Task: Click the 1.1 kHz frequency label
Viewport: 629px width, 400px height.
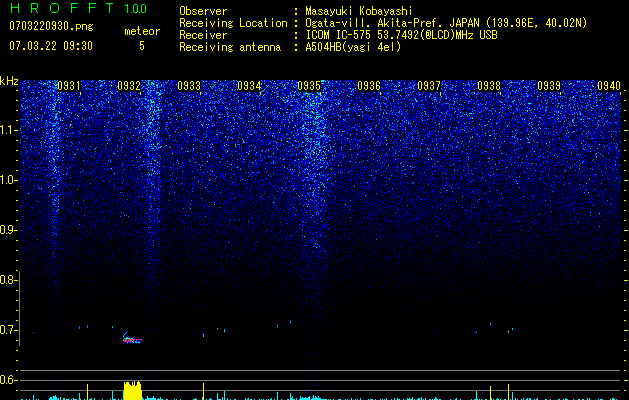Action: click(9, 130)
